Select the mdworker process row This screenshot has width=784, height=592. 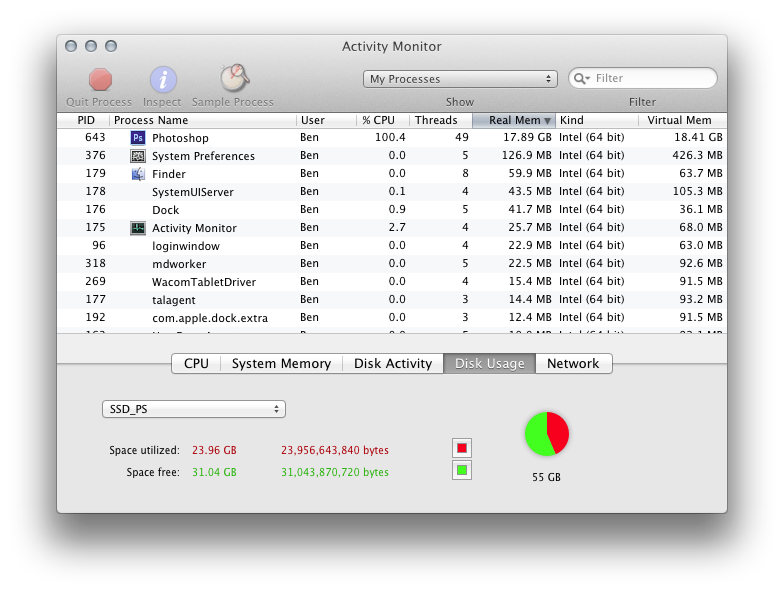tap(392, 264)
